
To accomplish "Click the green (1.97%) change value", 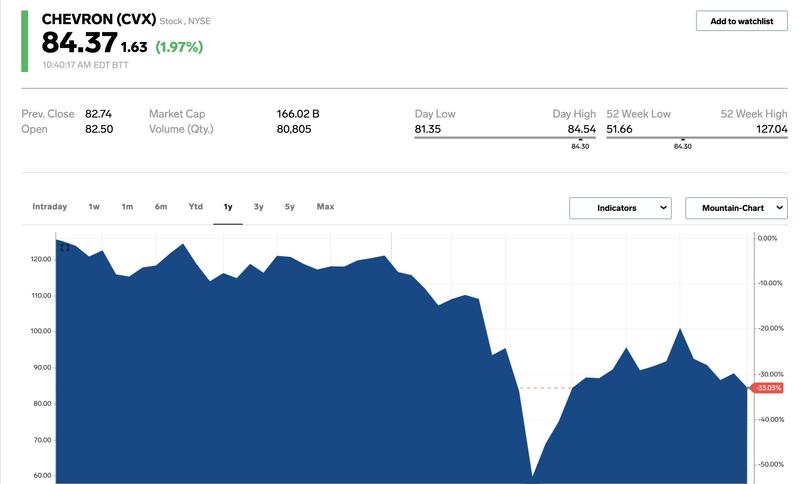I will [179, 47].
